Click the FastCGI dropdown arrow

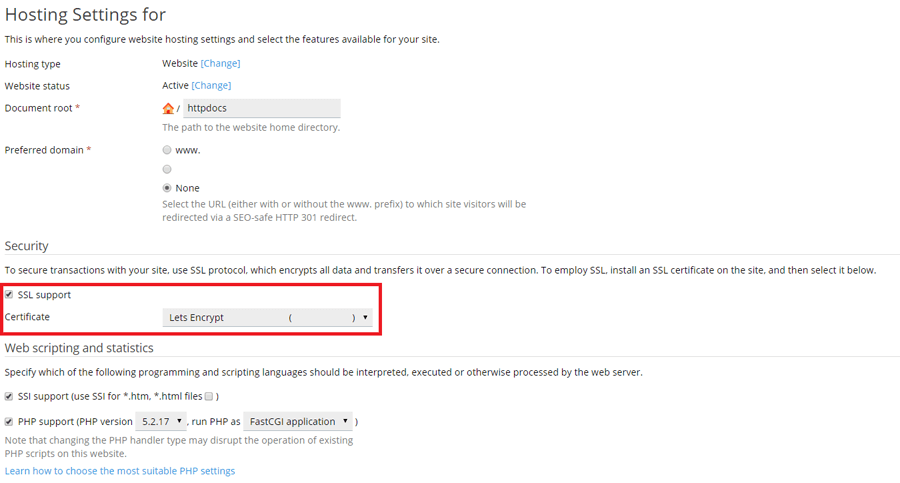345,421
